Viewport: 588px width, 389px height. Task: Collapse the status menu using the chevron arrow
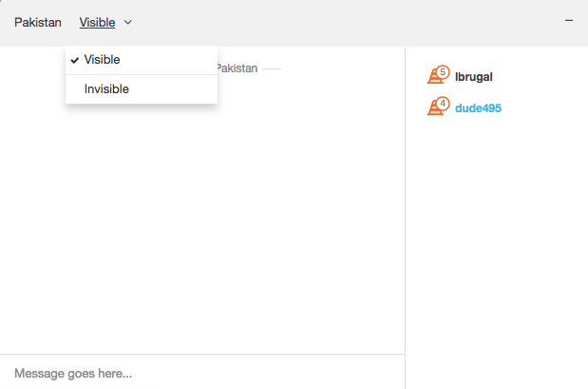coord(128,22)
